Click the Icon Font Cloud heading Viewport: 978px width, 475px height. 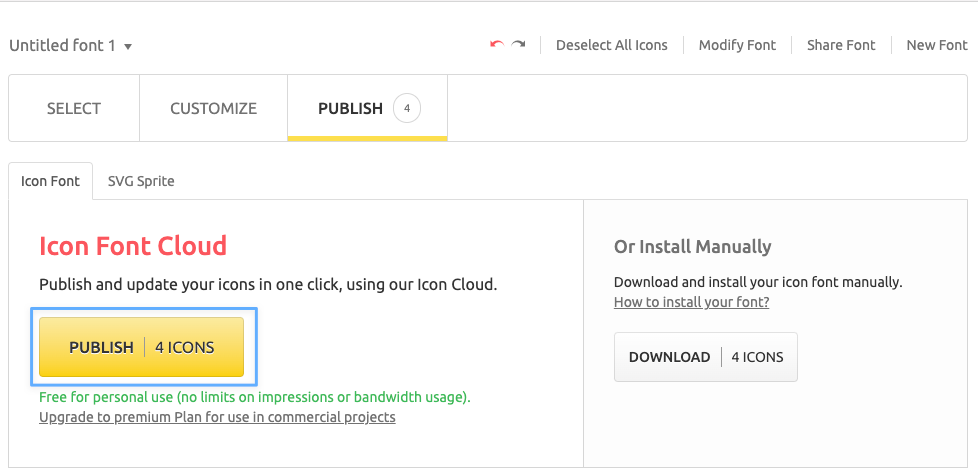(133, 246)
